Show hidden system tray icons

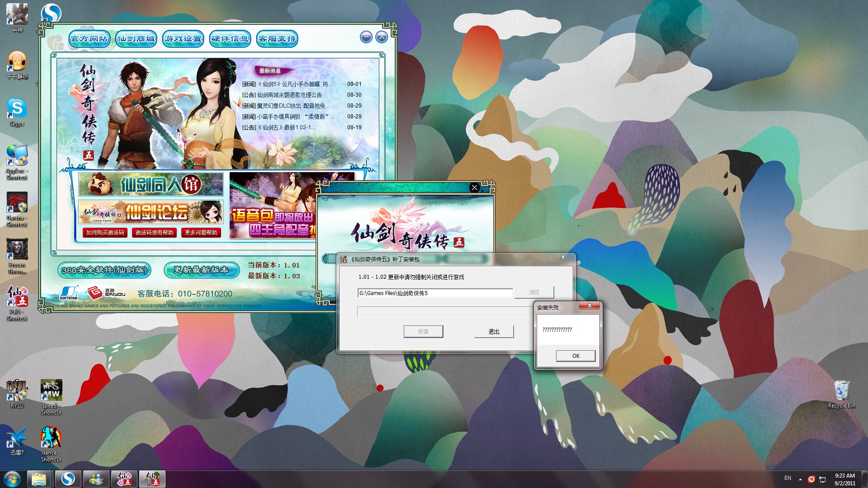point(800,479)
